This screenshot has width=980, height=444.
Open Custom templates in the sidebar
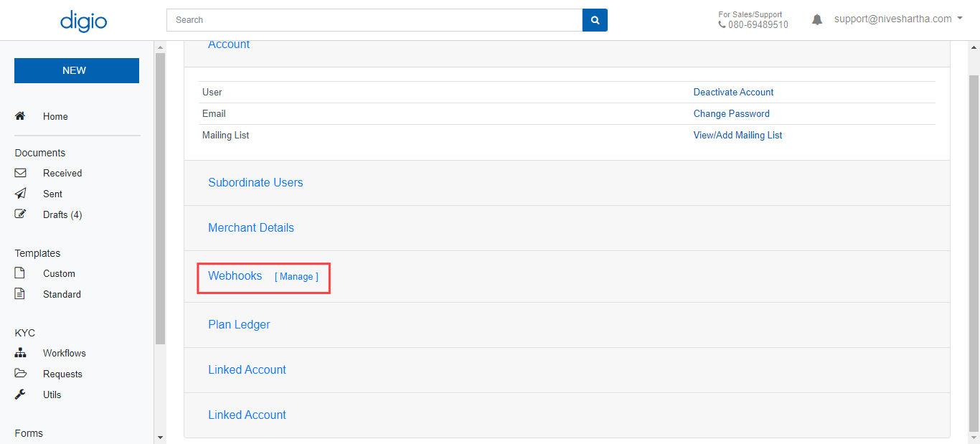[x=59, y=273]
